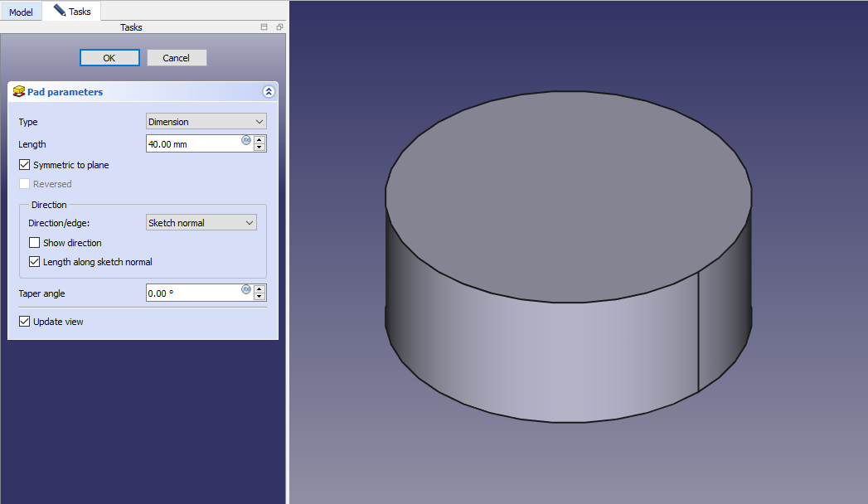Image resolution: width=868 pixels, height=504 pixels.
Task: Click the Pad parameters feature icon
Action: [x=19, y=92]
